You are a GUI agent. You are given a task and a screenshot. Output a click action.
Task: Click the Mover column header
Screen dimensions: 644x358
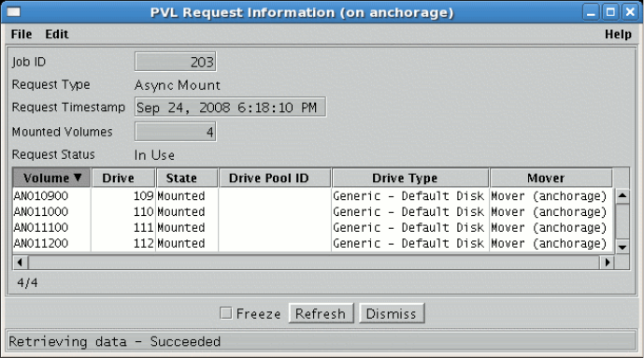pyautogui.click(x=551, y=178)
